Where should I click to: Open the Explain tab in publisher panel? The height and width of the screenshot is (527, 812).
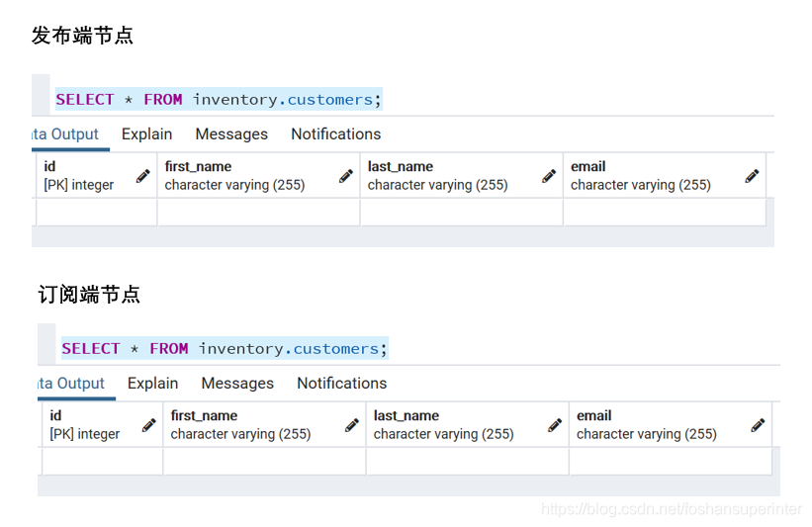click(x=146, y=134)
